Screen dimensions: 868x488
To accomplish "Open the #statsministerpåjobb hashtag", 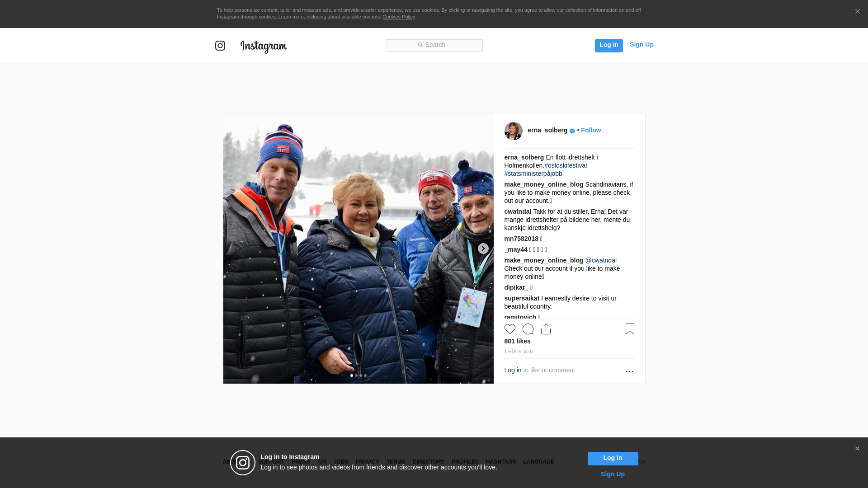I will pyautogui.click(x=533, y=174).
